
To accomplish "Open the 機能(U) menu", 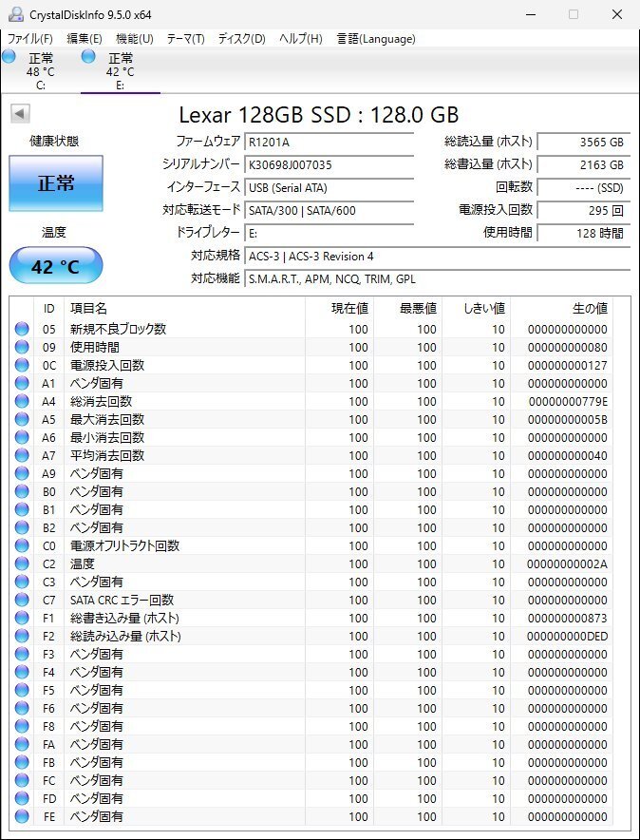I will (x=134, y=39).
